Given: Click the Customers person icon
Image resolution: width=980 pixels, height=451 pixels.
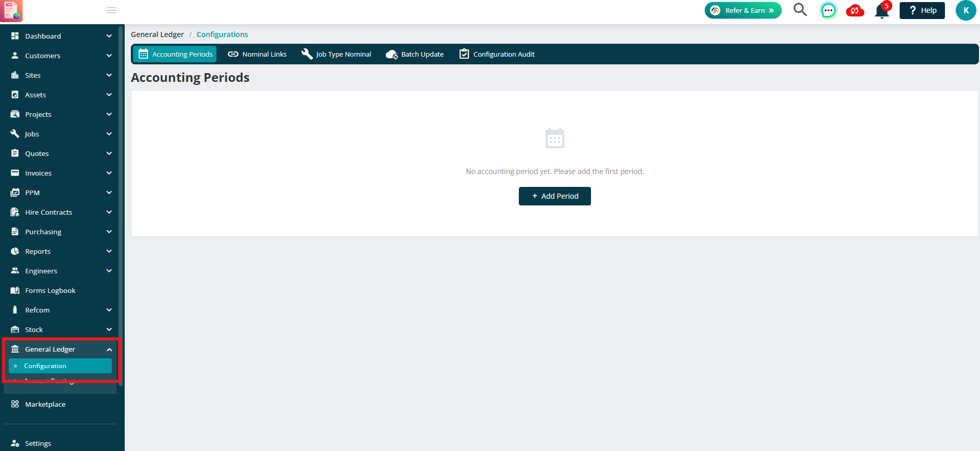Looking at the screenshot, I should (15, 56).
